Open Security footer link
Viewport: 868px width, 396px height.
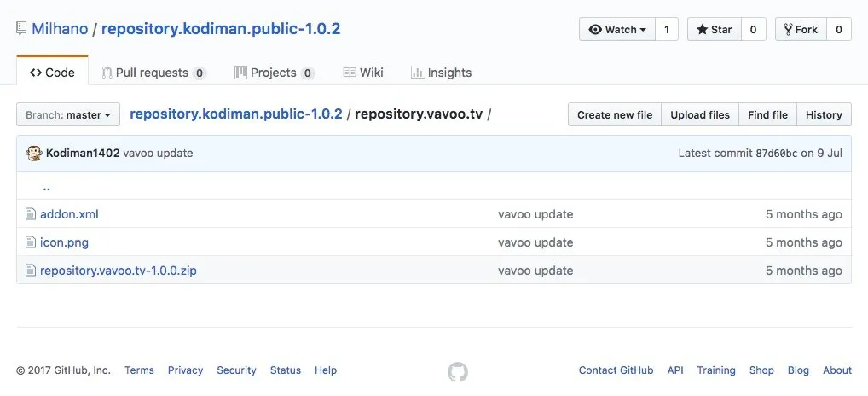click(x=236, y=370)
